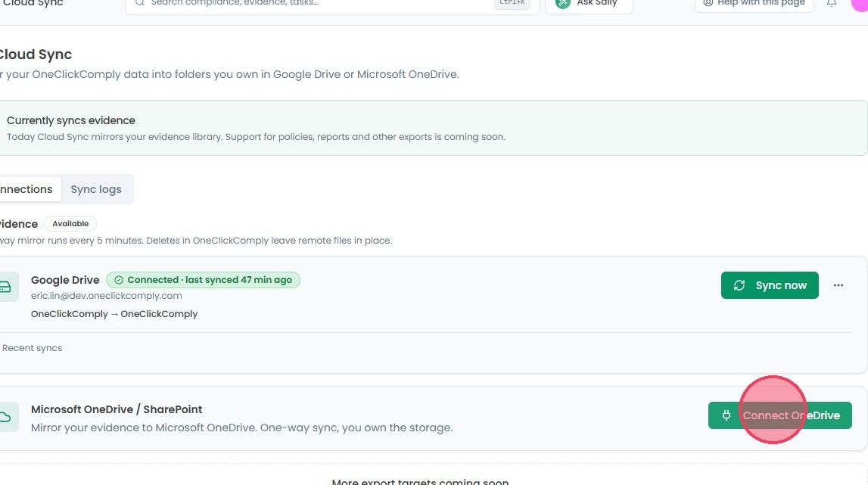Click the plug icon on Connect OneDrive
The height and width of the screenshot is (485, 868).
(726, 415)
